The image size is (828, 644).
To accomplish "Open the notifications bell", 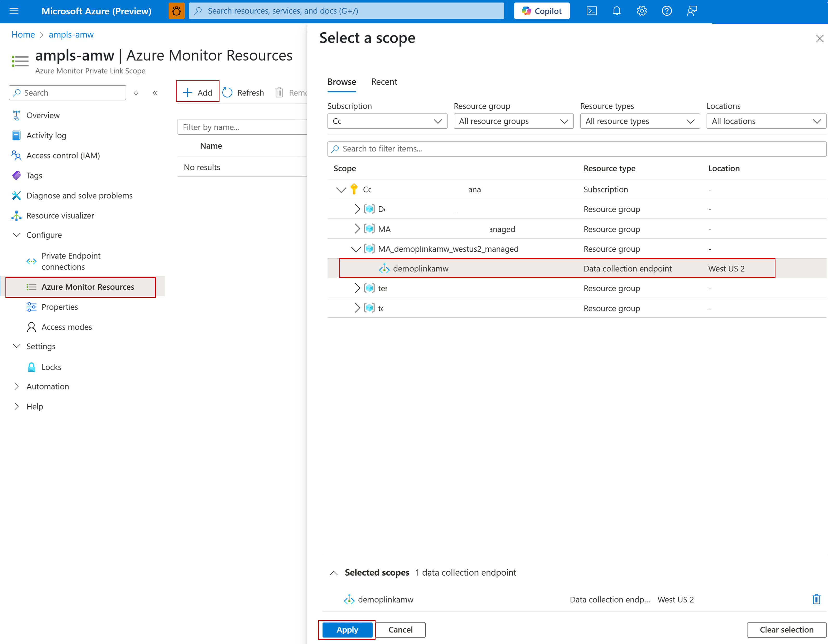I will point(617,11).
